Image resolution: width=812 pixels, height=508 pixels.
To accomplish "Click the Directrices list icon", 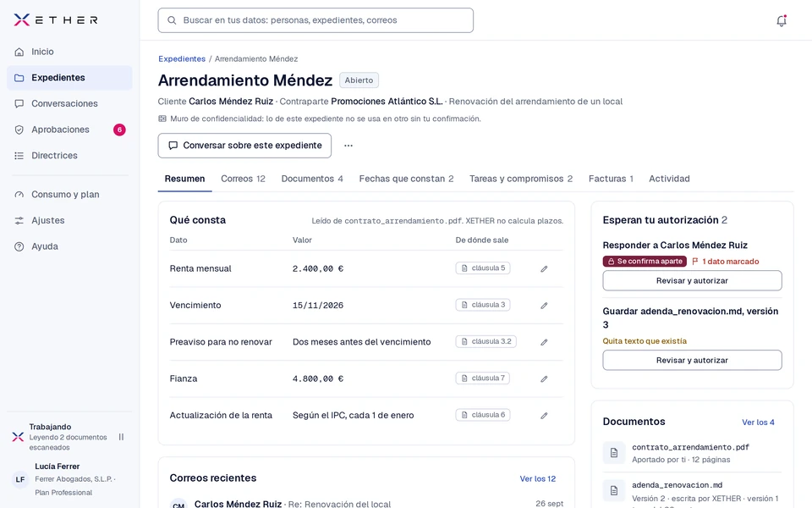I will coord(19,156).
